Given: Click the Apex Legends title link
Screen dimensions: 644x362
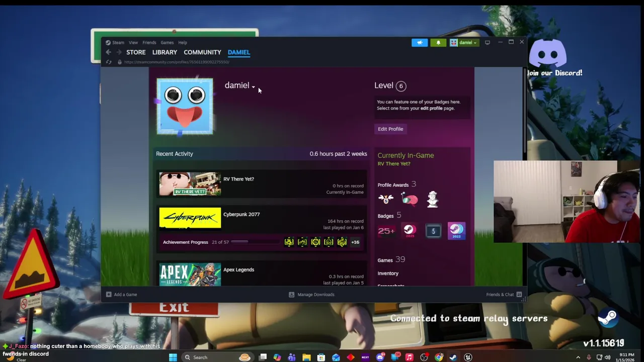Looking at the screenshot, I should click(238, 269).
